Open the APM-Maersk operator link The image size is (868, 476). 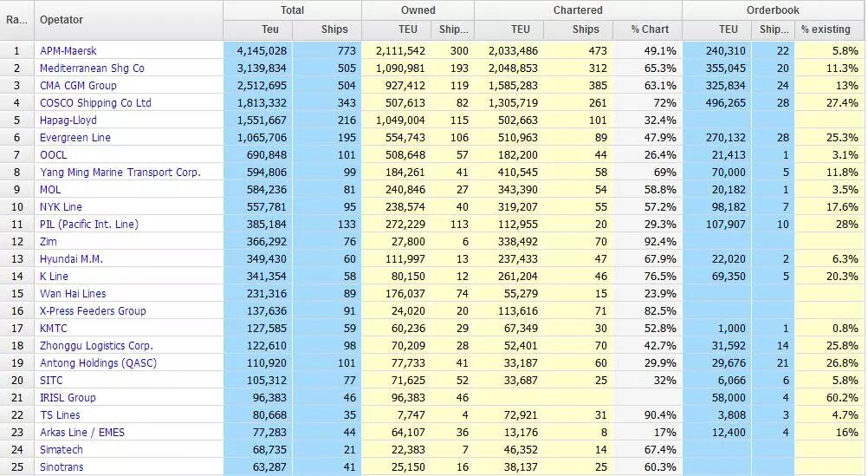68,51
